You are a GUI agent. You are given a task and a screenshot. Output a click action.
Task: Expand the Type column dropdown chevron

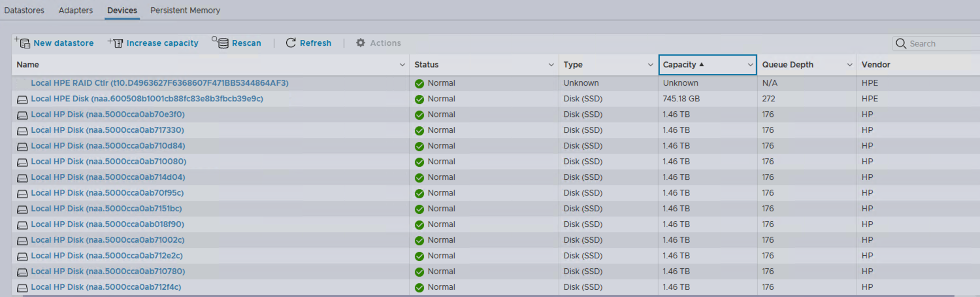pyautogui.click(x=651, y=65)
